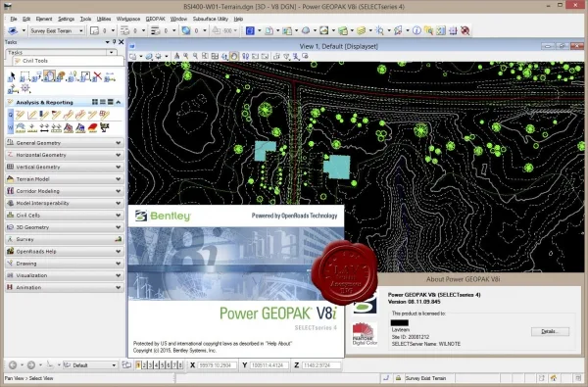Collapse the Analysis & Reporting section
The image size is (588, 387).
[119, 102]
